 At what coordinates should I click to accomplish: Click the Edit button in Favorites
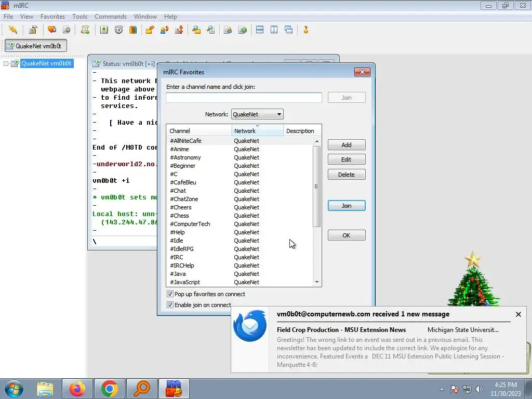click(347, 159)
